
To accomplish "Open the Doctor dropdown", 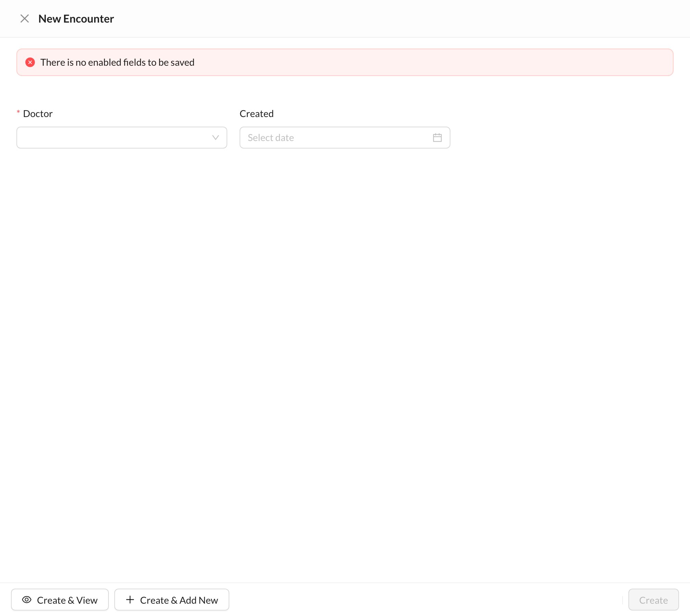I will (x=122, y=138).
